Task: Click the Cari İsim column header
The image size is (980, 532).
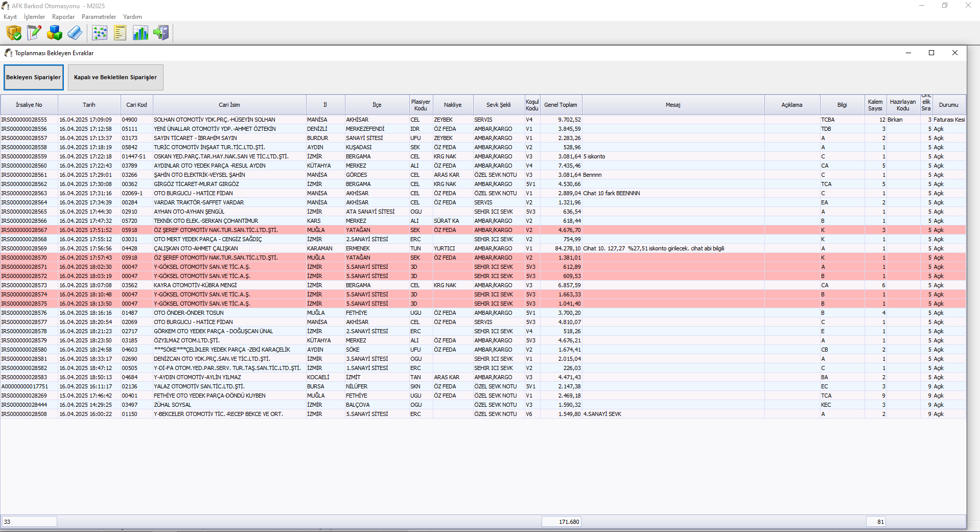Action: coord(229,105)
